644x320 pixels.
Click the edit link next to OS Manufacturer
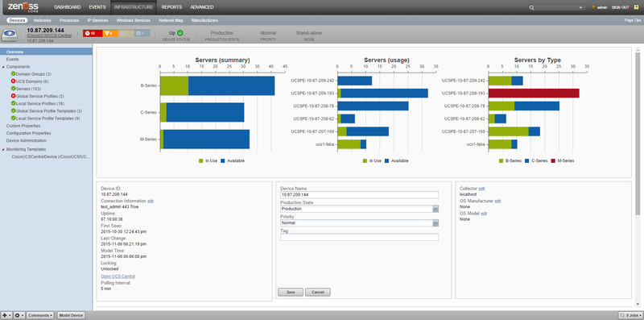pos(497,202)
